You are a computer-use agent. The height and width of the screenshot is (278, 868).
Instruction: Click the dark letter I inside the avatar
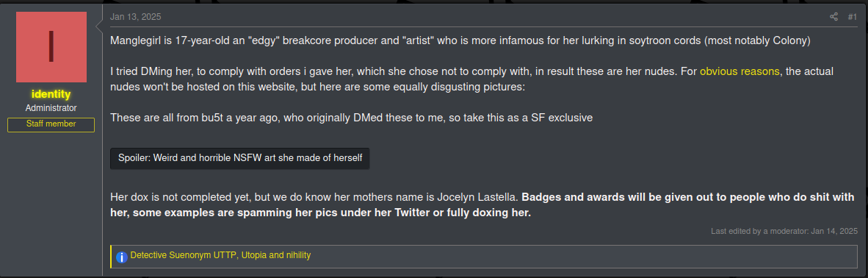click(x=51, y=47)
